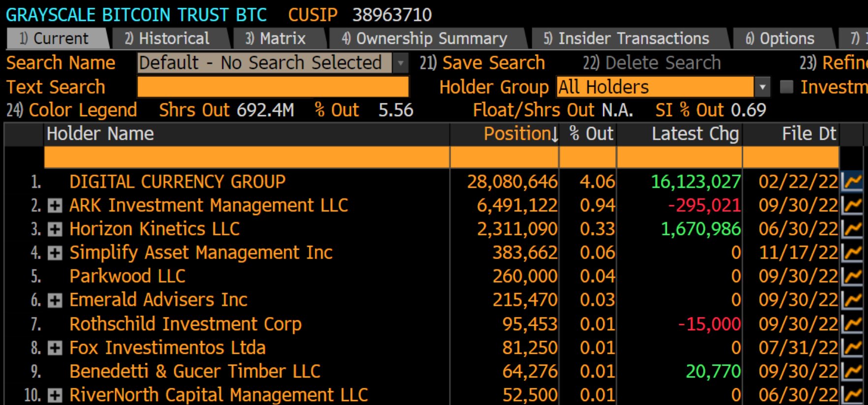Open the chart icon for RiverNorth Capital Management
Viewport: 868px width, 405px height.
click(853, 394)
